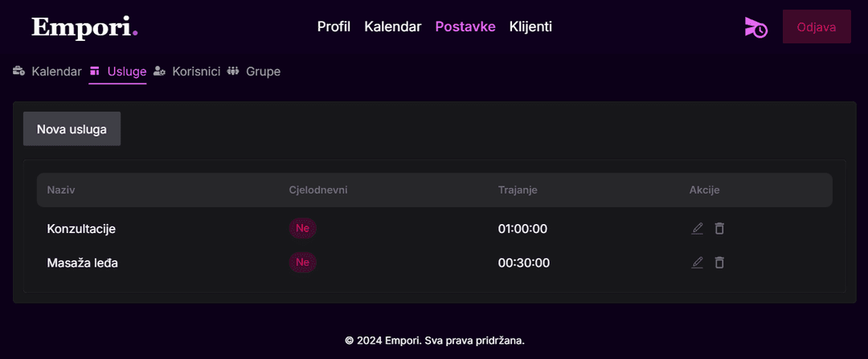Delete Masaža leđa using trash icon
Image resolution: width=868 pixels, height=359 pixels.
tap(719, 263)
